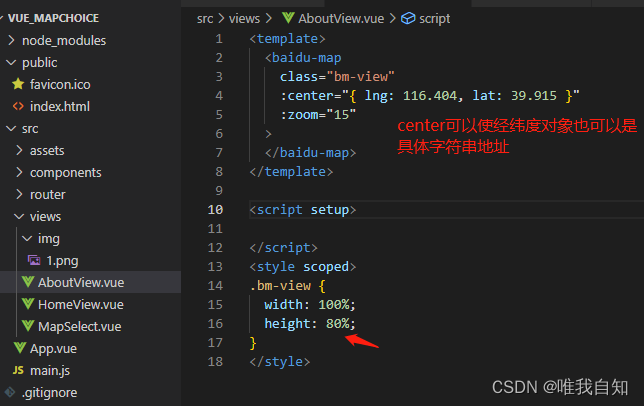Expand the components folder chevron

point(19,172)
